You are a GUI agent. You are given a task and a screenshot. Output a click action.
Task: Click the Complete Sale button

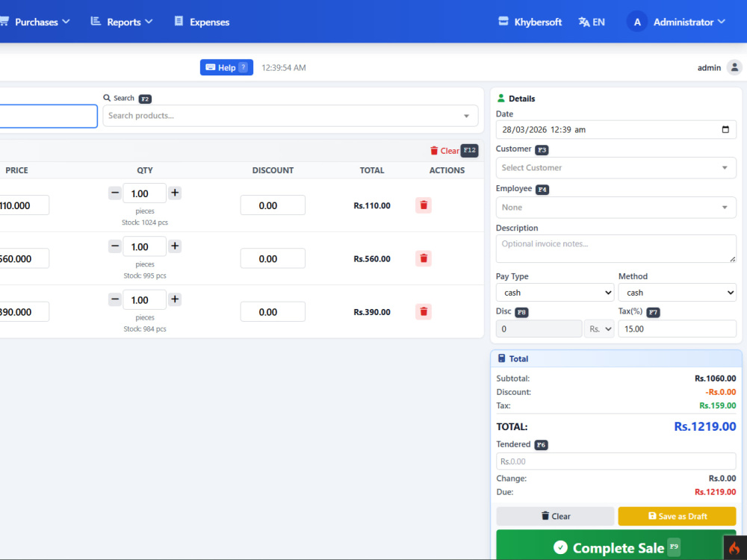pyautogui.click(x=616, y=546)
